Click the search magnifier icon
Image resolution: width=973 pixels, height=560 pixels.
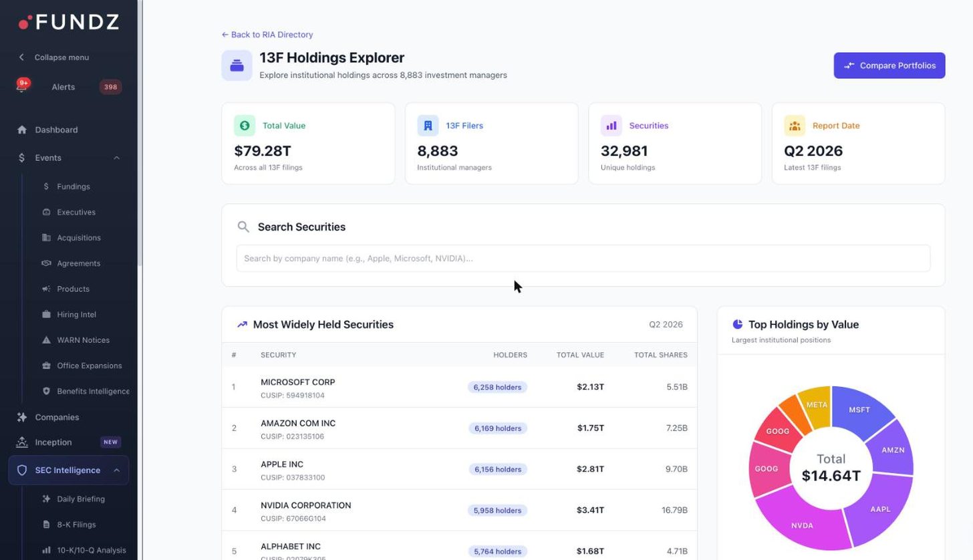point(243,227)
